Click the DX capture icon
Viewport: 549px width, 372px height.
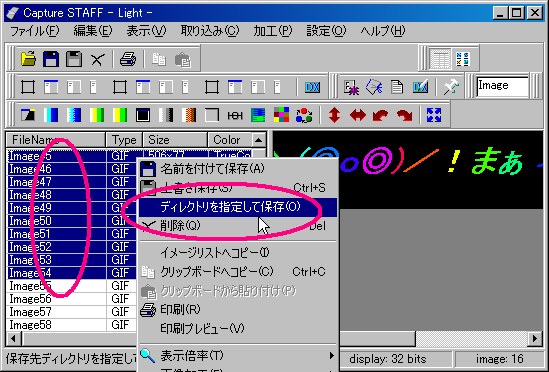(312, 87)
